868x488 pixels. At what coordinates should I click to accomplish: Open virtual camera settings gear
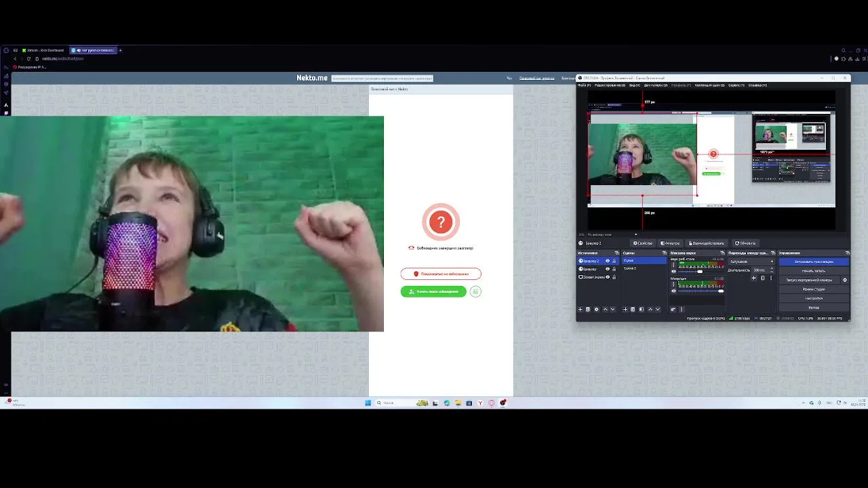click(x=845, y=280)
